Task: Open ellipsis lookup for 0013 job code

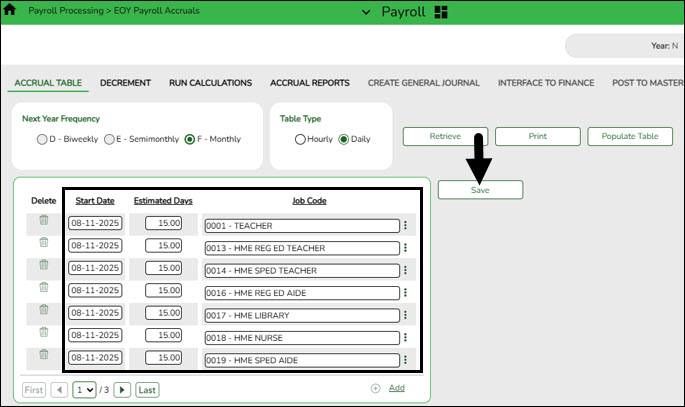Action: click(x=405, y=247)
